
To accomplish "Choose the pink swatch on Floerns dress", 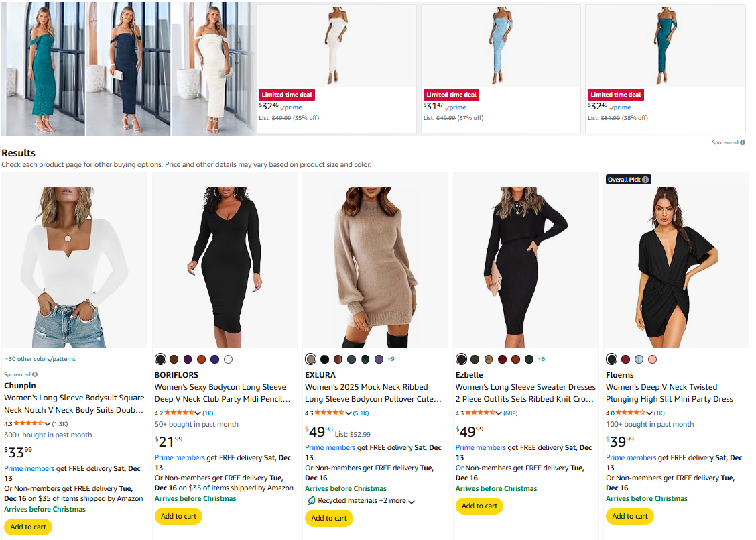I will tap(653, 360).
